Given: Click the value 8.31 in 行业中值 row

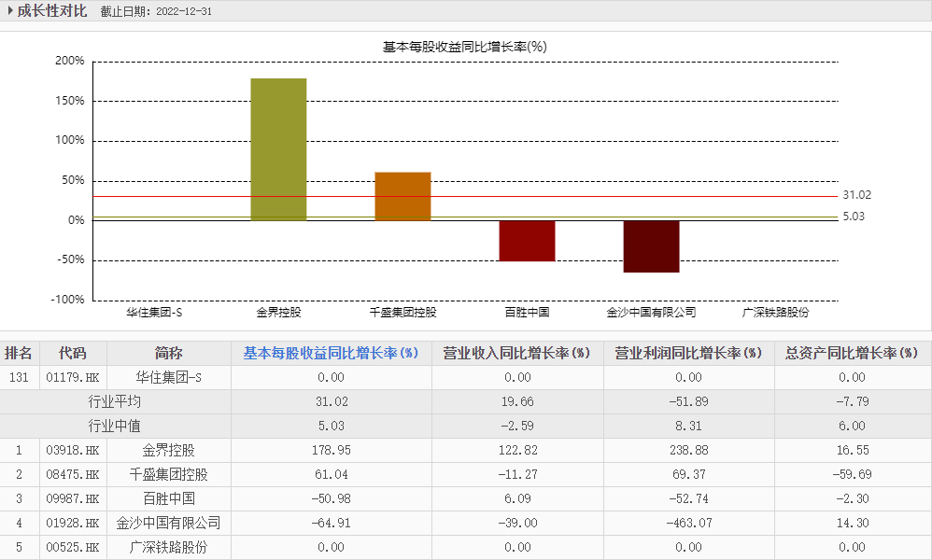Looking at the screenshot, I should pyautogui.click(x=689, y=427).
